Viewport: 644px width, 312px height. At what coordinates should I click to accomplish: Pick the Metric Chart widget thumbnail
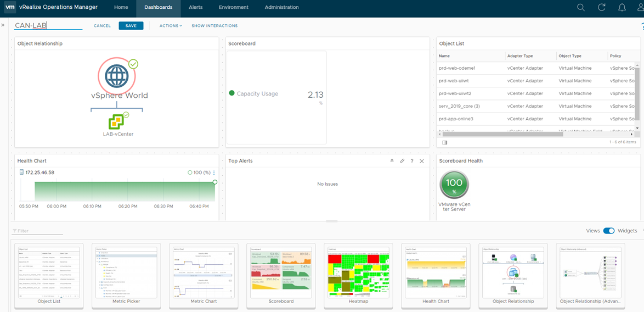[x=204, y=275]
